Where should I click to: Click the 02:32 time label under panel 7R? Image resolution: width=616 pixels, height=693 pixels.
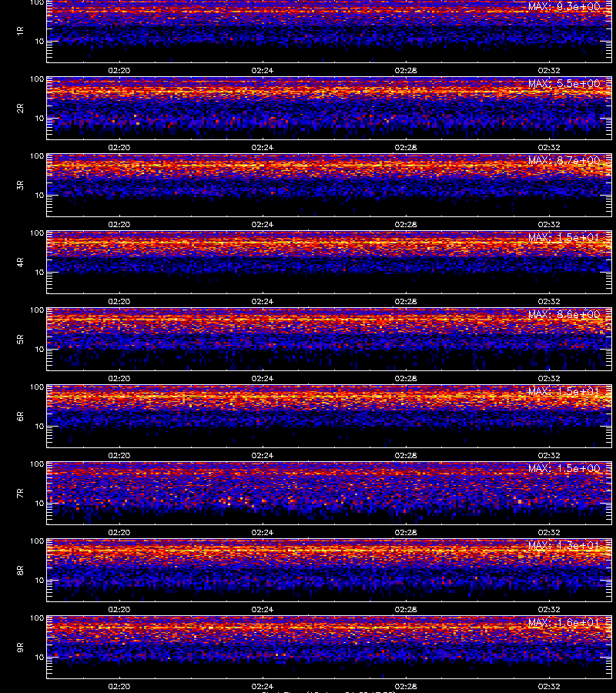(549, 532)
